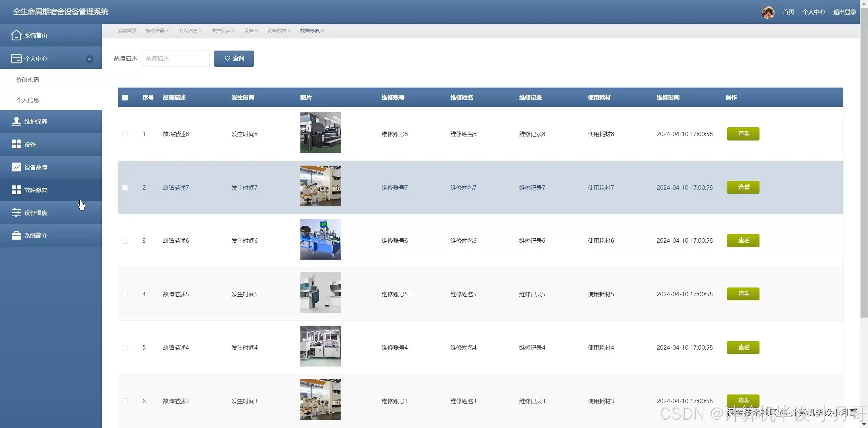Click the user avatar in the header
Image resolution: width=868 pixels, height=428 pixels.
click(x=768, y=12)
